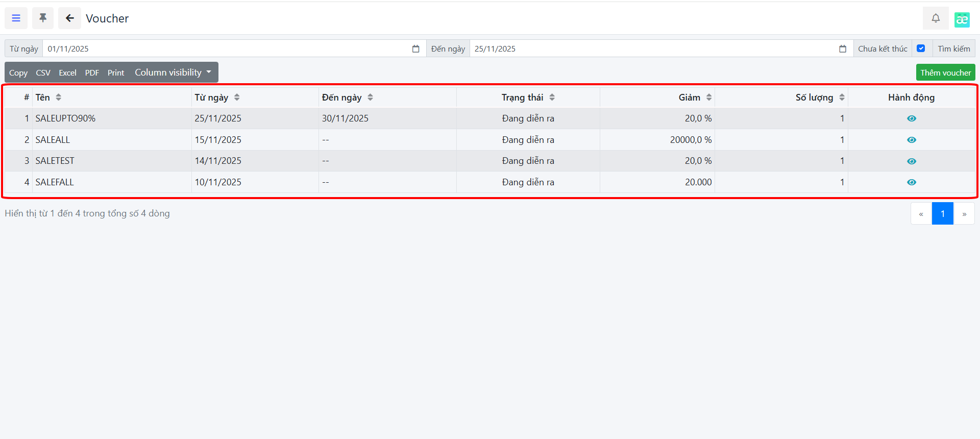Image resolution: width=980 pixels, height=439 pixels.
Task: Go back using the arrow icon
Action: [x=69, y=18]
